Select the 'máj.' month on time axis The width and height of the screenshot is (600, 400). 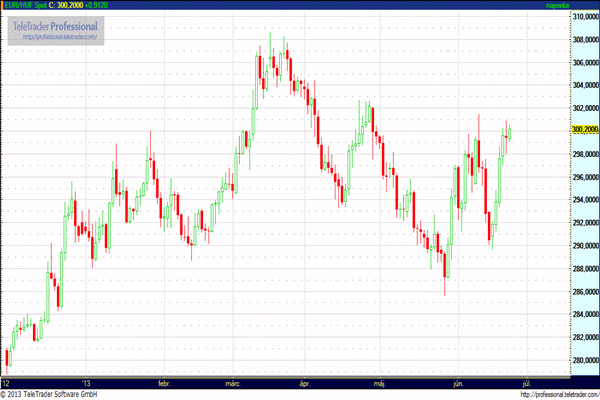coord(379,383)
